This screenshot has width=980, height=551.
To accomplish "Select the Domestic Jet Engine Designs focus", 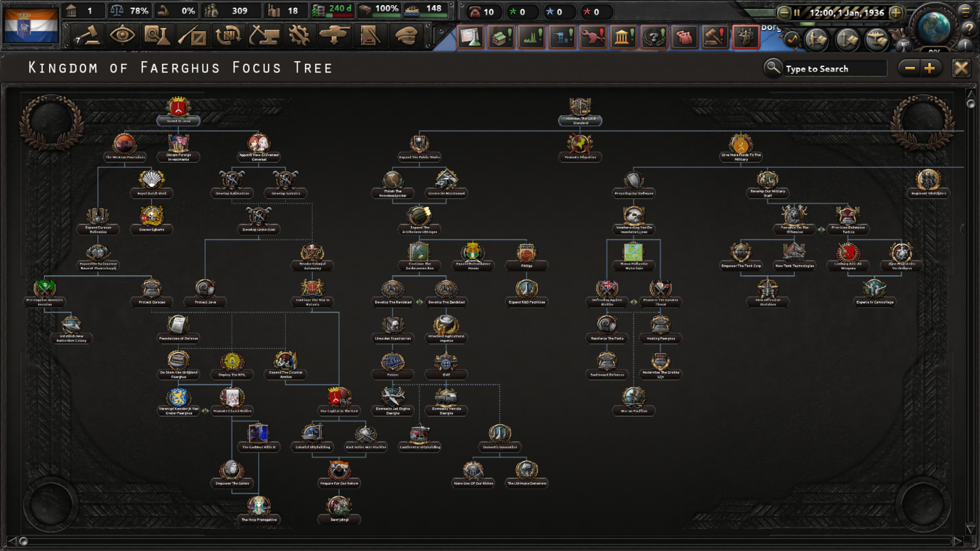I will [x=393, y=401].
